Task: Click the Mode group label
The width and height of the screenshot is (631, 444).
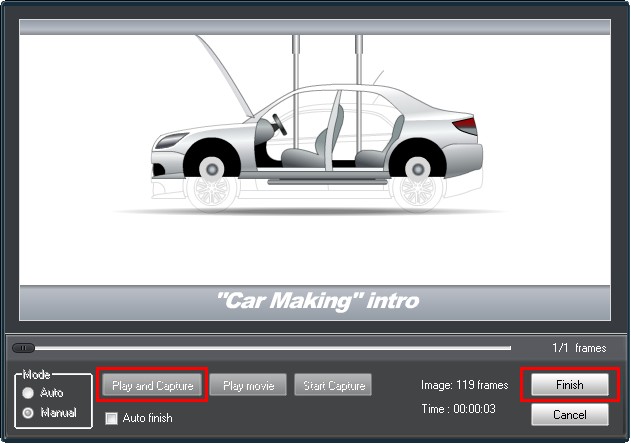Action: click(36, 374)
